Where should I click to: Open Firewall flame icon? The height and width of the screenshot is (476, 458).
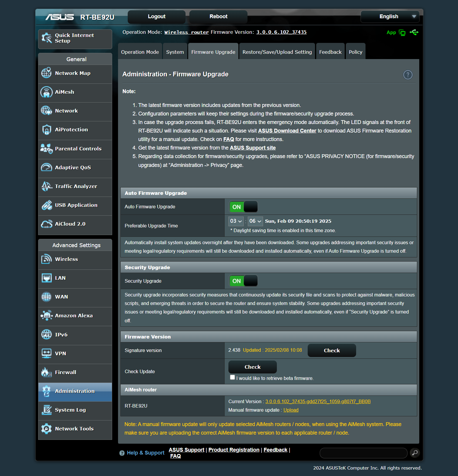click(46, 372)
